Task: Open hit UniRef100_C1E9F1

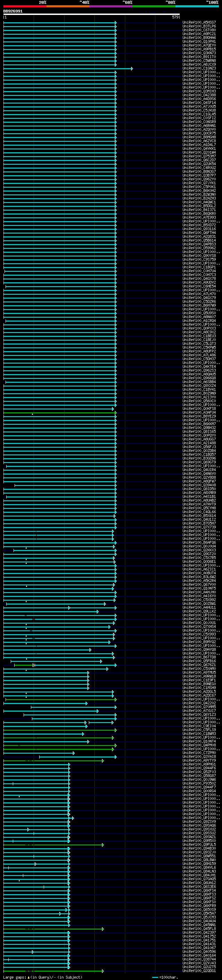Action: click(199, 680)
